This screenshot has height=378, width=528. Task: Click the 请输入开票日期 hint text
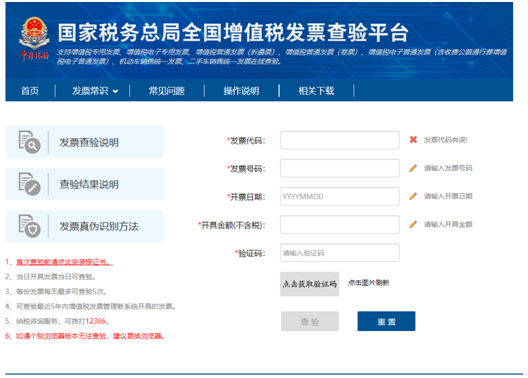click(x=448, y=196)
